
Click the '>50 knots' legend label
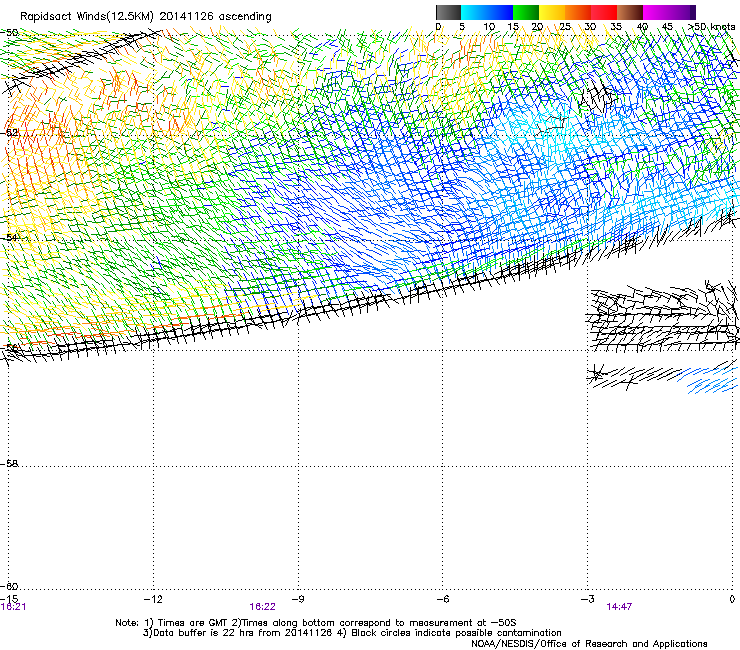click(712, 26)
